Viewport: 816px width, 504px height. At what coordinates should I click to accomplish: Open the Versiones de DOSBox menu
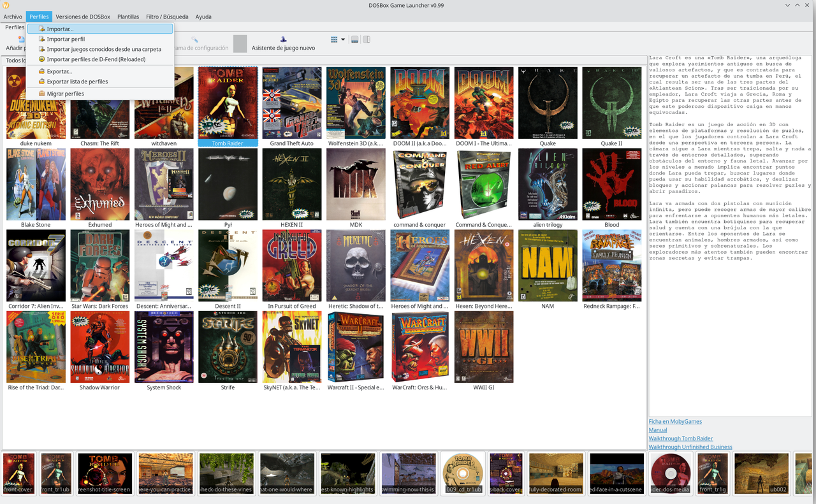(83, 17)
